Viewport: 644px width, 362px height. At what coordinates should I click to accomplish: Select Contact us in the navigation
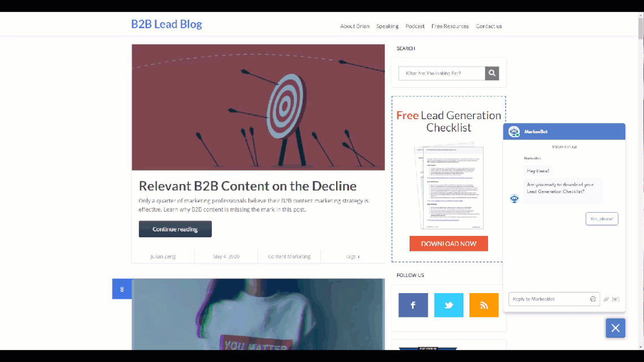click(x=489, y=27)
